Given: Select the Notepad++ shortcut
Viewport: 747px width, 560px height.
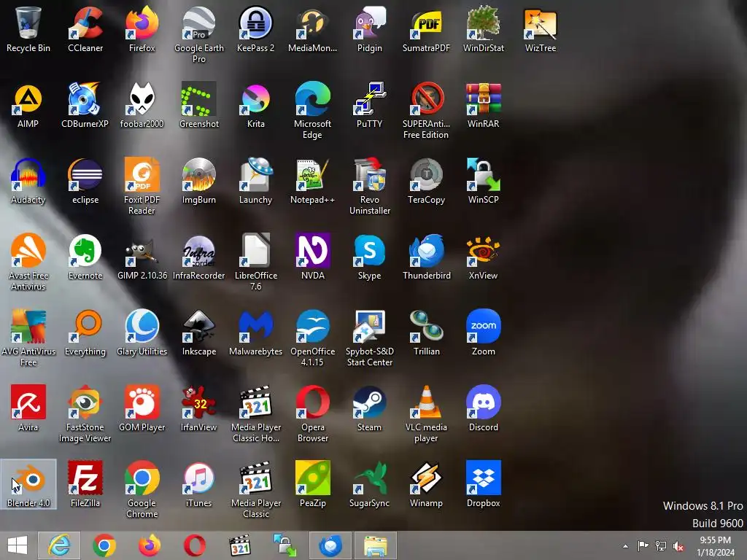Looking at the screenshot, I should click(312, 181).
